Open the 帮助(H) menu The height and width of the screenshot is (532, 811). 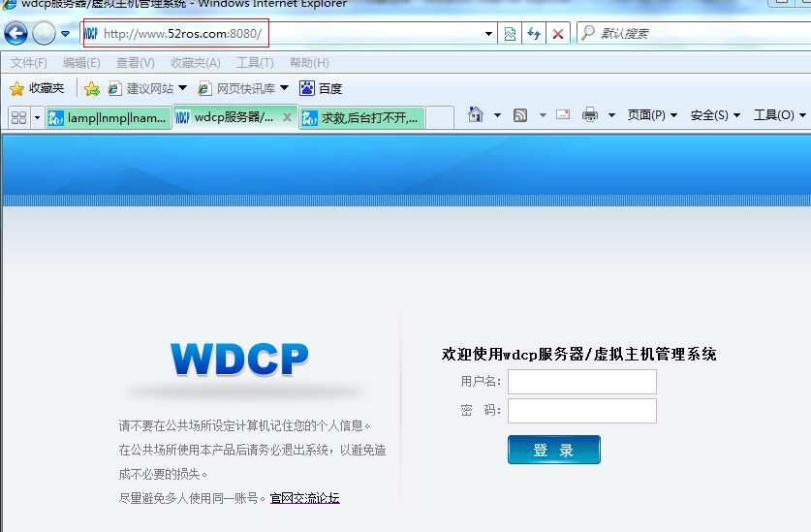point(309,63)
